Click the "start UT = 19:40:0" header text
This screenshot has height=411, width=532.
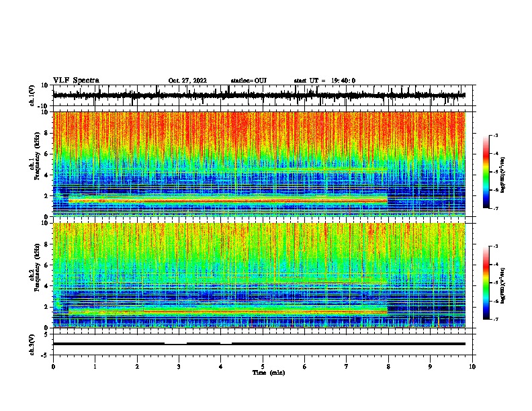pyautogui.click(x=324, y=81)
